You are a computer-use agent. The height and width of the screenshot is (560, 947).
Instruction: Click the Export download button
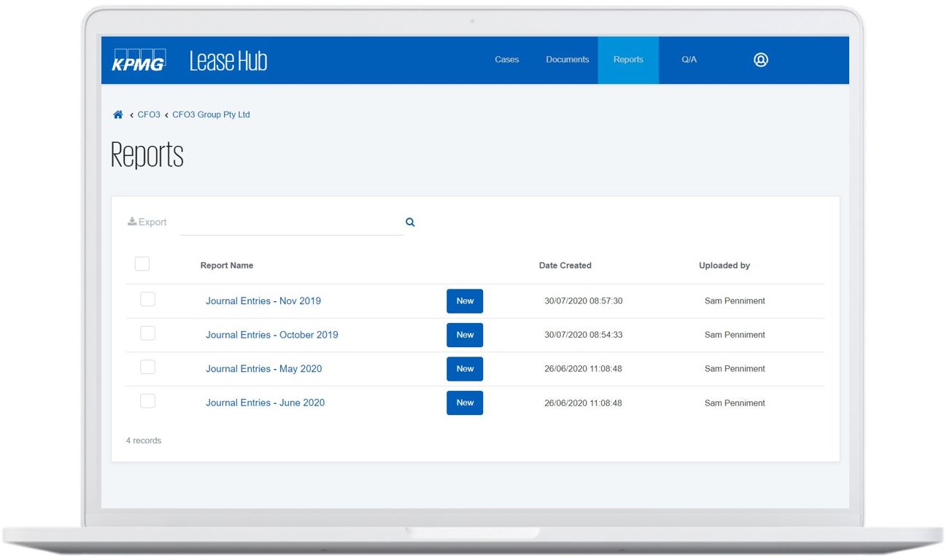(x=147, y=222)
